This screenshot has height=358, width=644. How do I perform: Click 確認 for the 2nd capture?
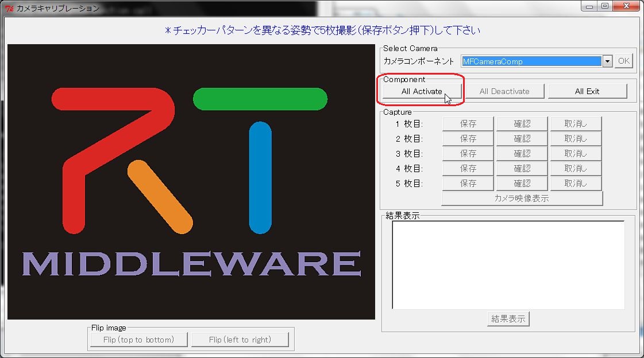[x=522, y=139]
